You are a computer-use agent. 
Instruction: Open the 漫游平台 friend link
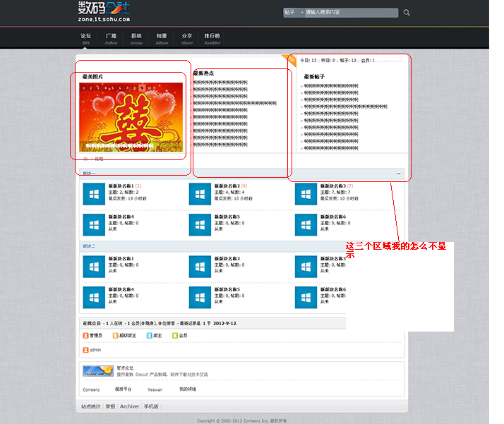(123, 389)
